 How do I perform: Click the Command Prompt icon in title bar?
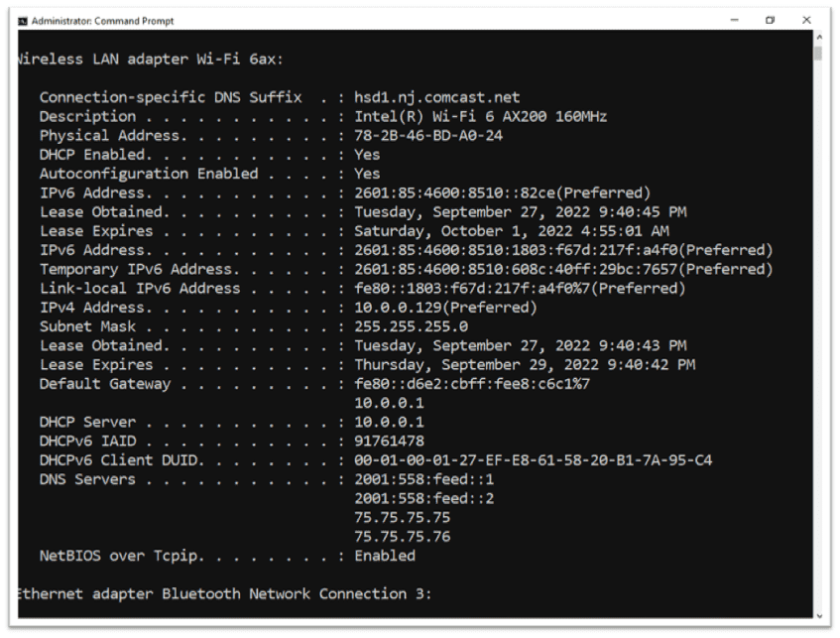[22, 20]
